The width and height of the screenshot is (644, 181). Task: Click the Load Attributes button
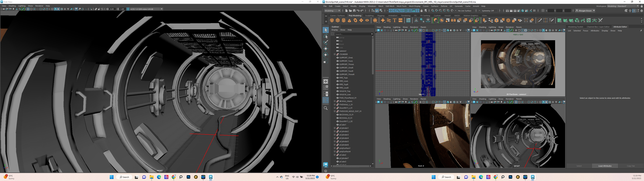pyautogui.click(x=605, y=166)
